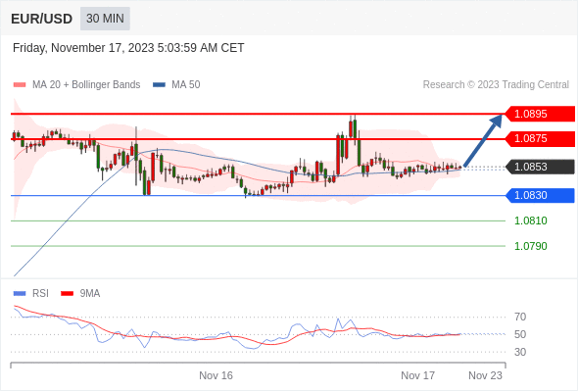The width and height of the screenshot is (578, 392).
Task: Click the RSI 70 level label
Action: click(520, 317)
